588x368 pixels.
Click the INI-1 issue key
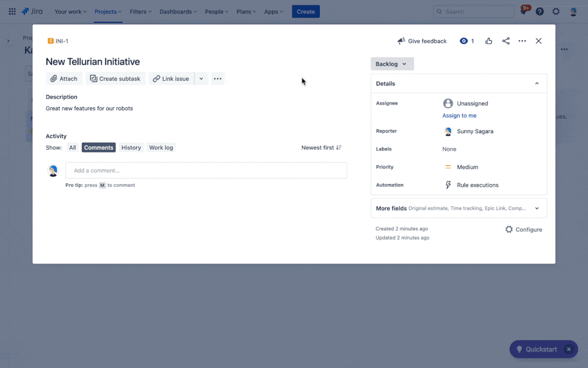coord(62,41)
